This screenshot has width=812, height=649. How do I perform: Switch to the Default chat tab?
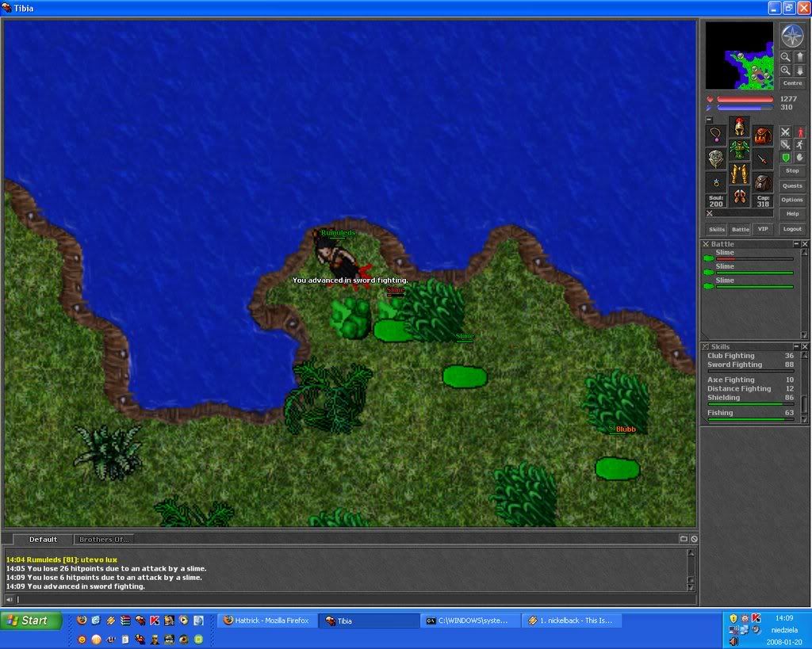tap(43, 540)
